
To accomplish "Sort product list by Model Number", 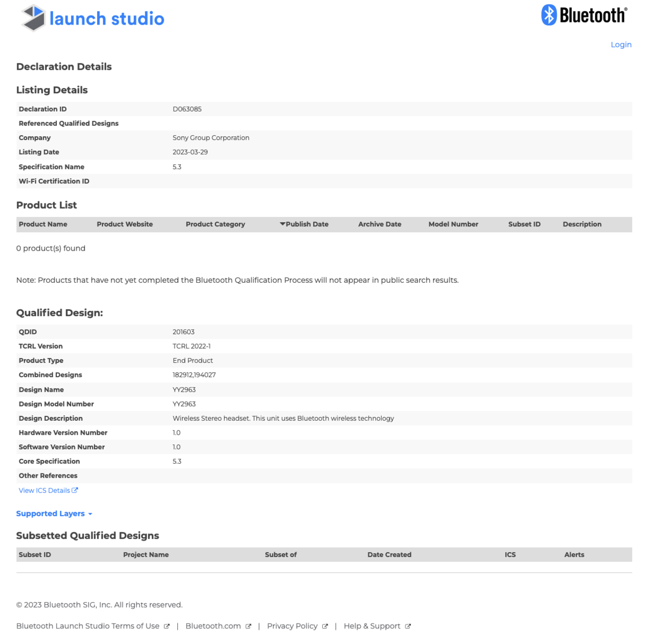I will 453,224.
